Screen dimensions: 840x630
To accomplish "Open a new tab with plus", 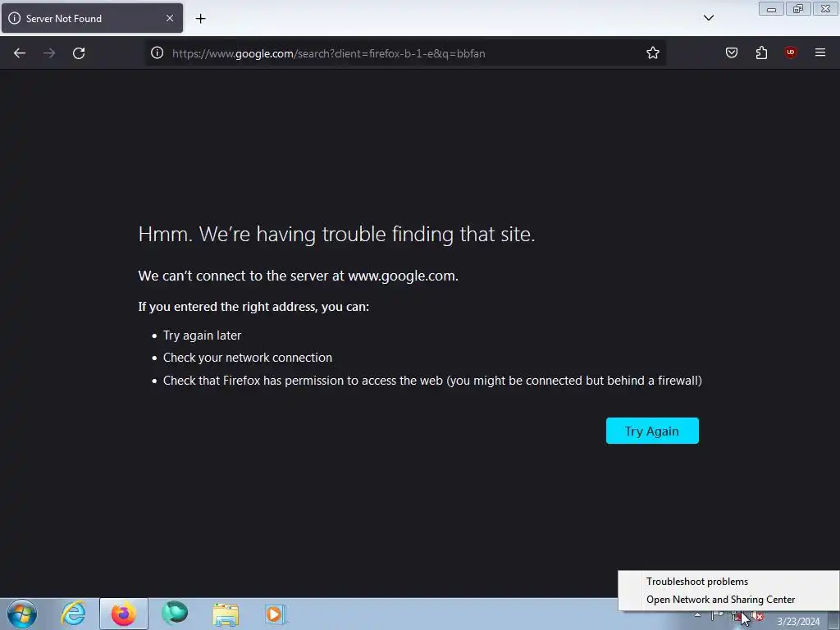I will 200,19.
